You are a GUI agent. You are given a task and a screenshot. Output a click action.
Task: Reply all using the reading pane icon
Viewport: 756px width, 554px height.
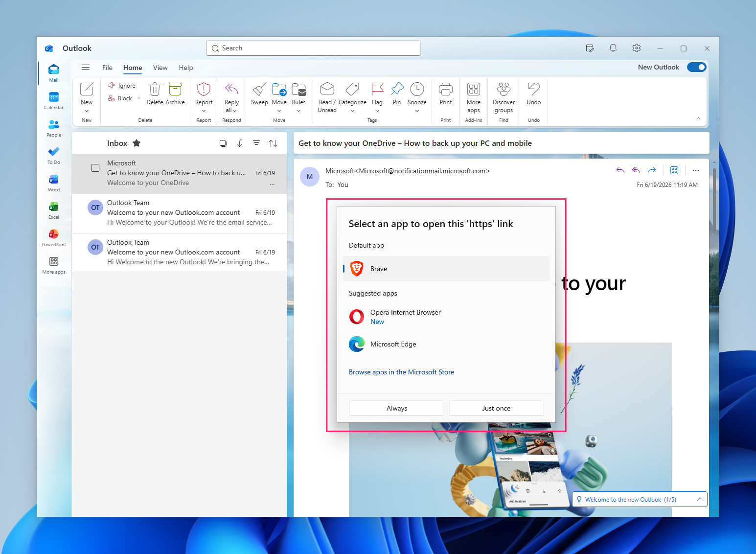(636, 170)
